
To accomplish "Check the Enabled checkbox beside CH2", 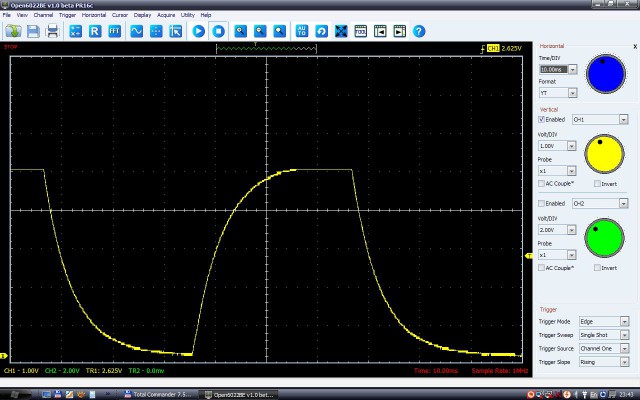I will [542, 203].
